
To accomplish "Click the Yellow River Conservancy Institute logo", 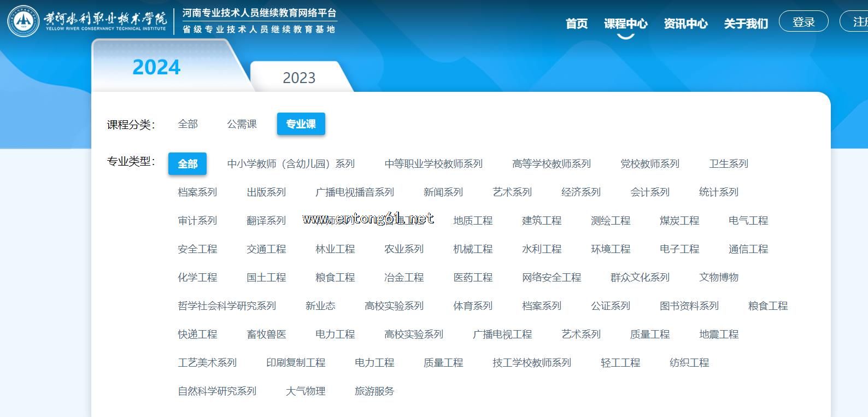I will (x=23, y=21).
